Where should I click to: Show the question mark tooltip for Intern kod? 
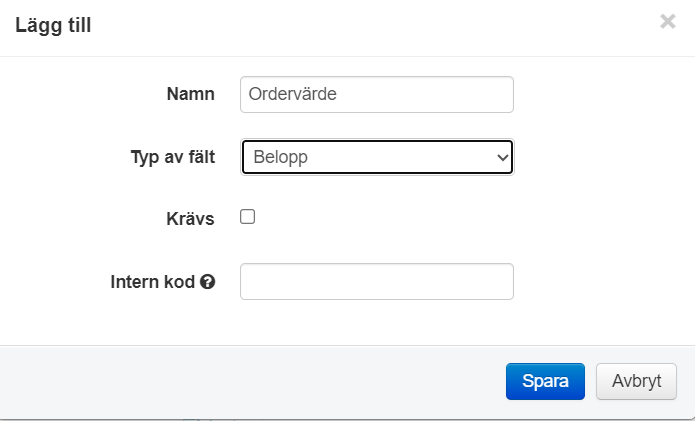(x=207, y=282)
